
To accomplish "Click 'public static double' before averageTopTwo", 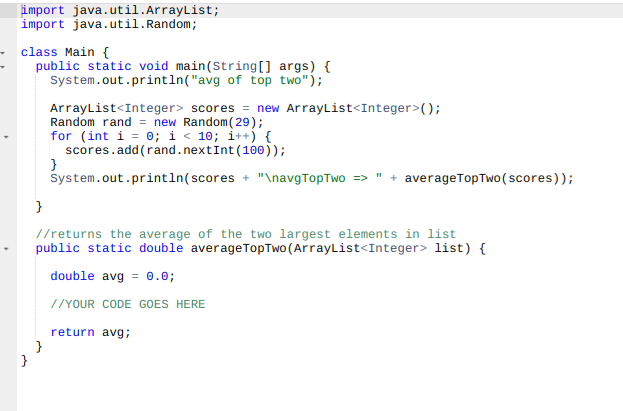I will coord(109,248).
